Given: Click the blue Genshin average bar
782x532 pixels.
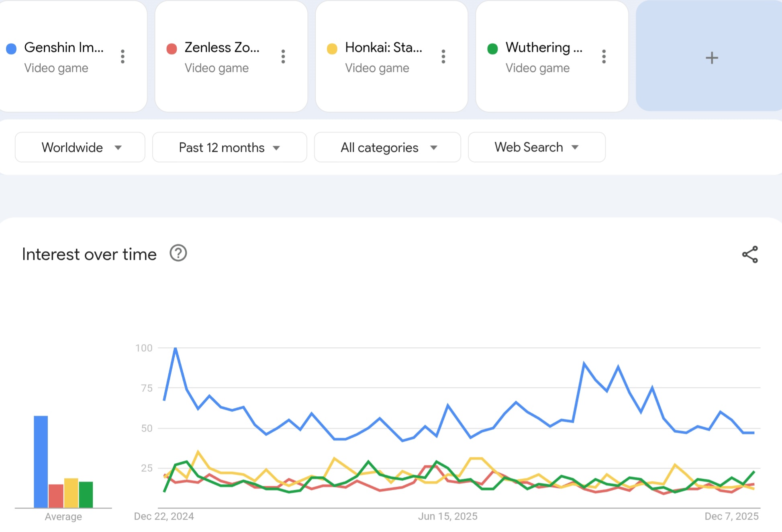Looking at the screenshot, I should tap(41, 462).
